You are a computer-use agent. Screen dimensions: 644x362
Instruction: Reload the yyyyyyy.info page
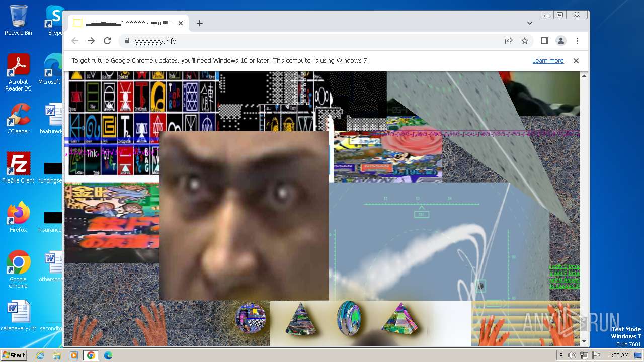click(x=107, y=41)
